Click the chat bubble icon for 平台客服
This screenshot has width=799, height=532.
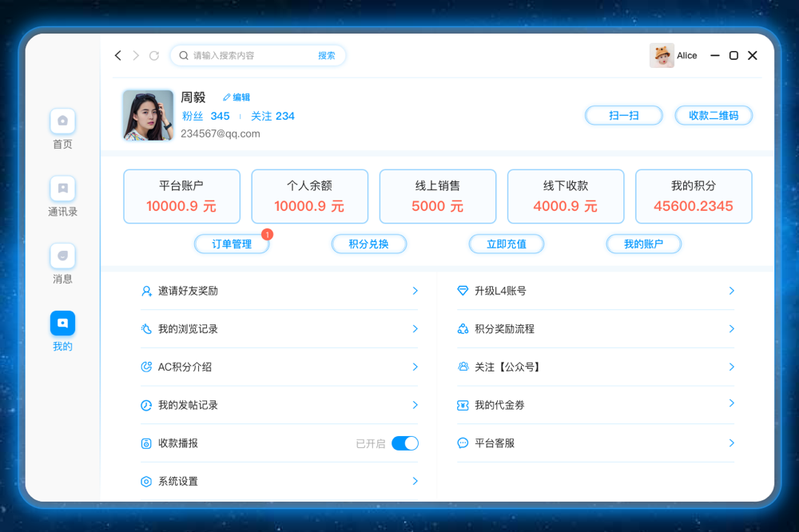[463, 443]
